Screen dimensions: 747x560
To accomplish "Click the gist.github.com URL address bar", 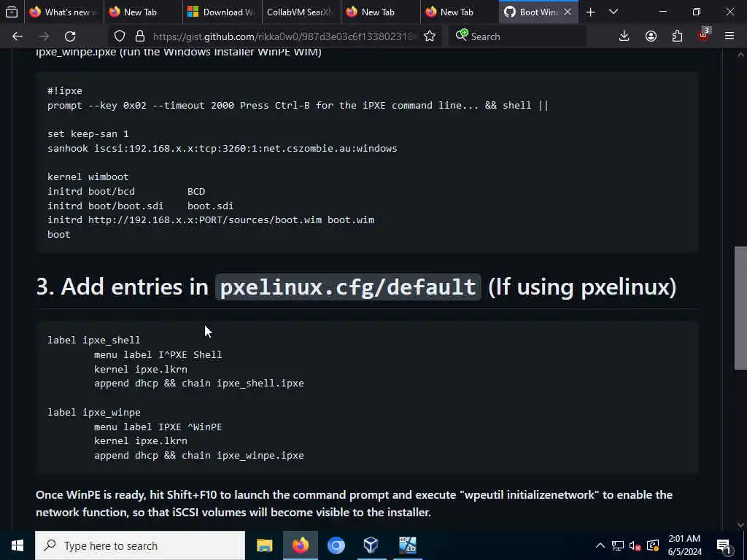I will tap(285, 36).
